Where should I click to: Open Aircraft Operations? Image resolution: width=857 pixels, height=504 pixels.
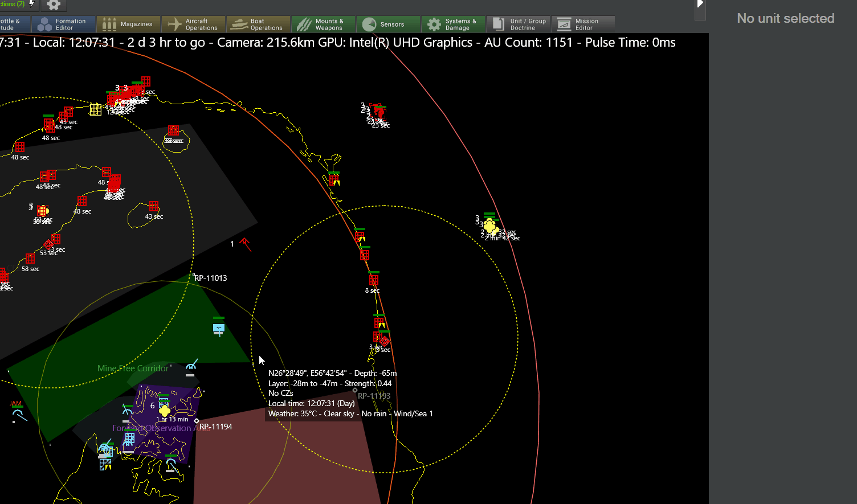coord(193,24)
